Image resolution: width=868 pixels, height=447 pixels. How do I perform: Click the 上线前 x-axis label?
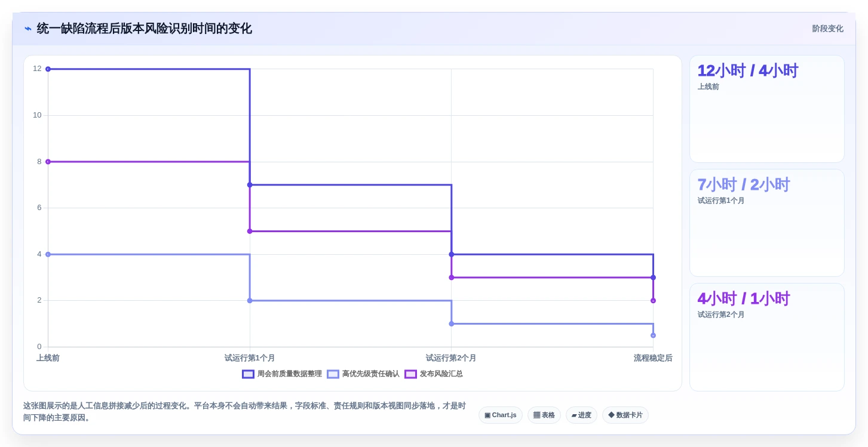coord(48,358)
